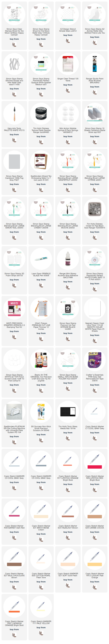Click the store icon under MISTI Precision Stamper

(x=14, y=337)
